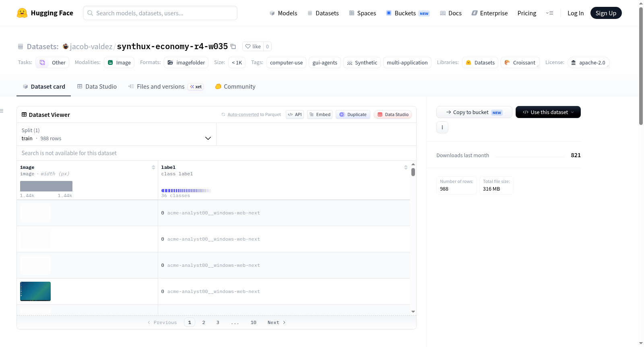
Task: Open the jacob-valdez user avatar
Action: point(66,46)
